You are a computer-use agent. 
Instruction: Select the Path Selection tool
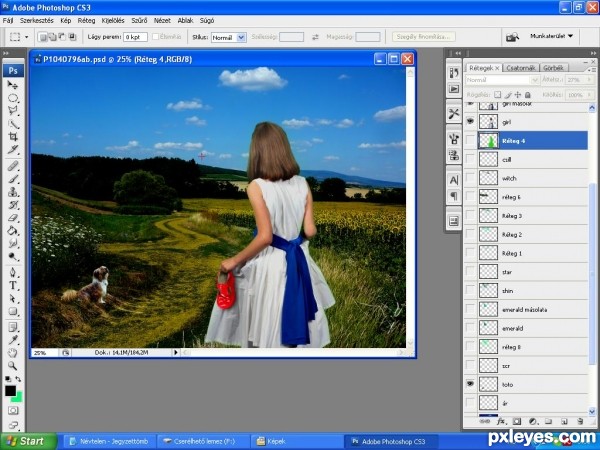click(x=13, y=298)
